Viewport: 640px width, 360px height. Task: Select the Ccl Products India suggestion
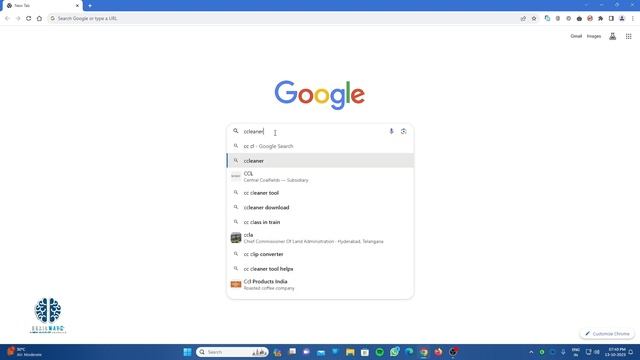click(x=320, y=284)
